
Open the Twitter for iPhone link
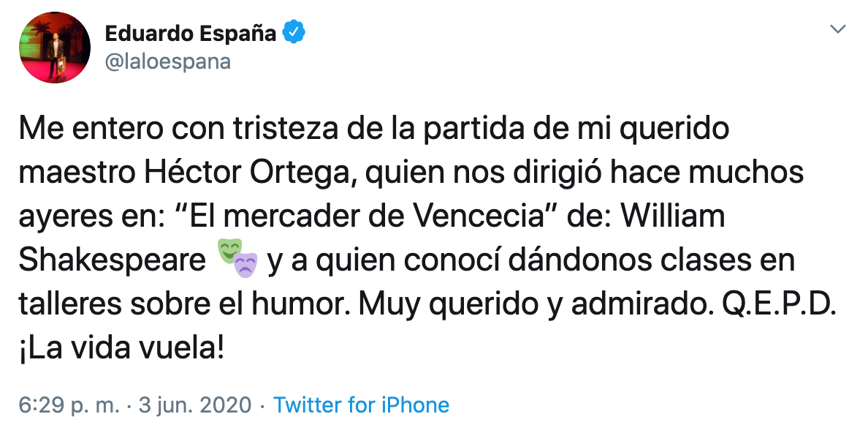pos(361,405)
